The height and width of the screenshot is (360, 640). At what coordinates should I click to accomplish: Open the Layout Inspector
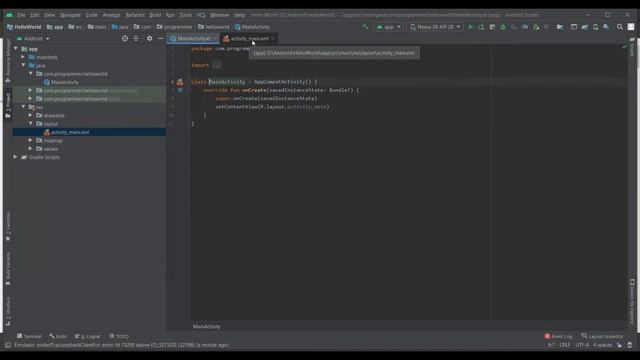(602, 336)
